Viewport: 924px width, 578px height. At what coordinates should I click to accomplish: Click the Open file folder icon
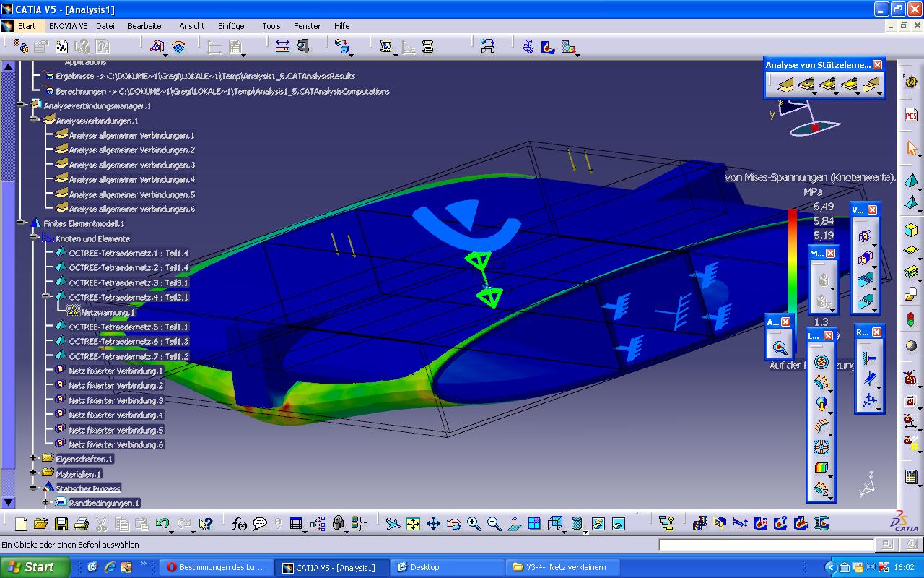pos(40,524)
